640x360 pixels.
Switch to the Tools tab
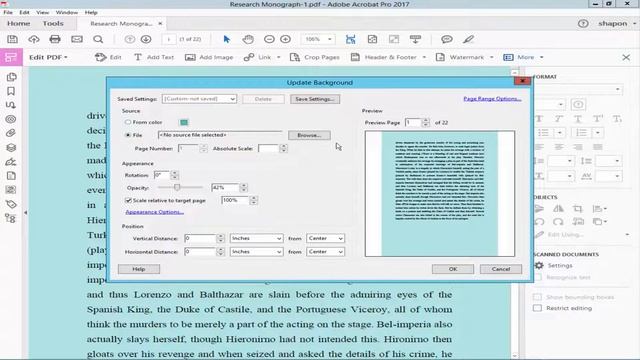[x=53, y=24]
